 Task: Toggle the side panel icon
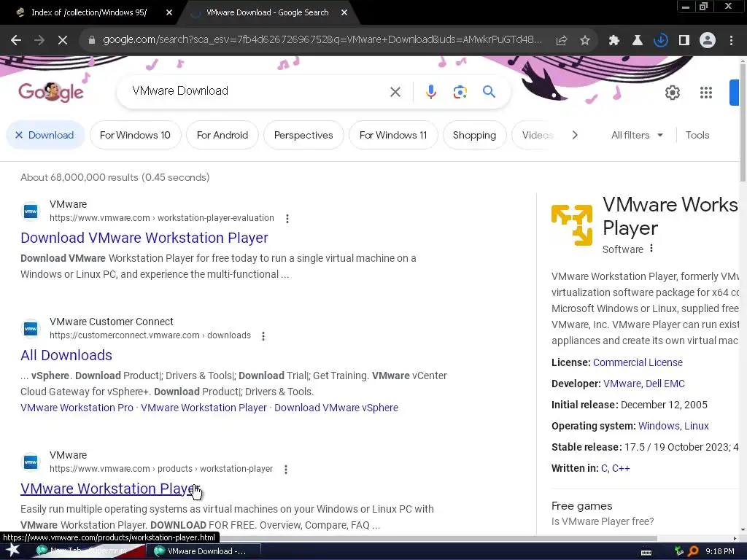684,41
